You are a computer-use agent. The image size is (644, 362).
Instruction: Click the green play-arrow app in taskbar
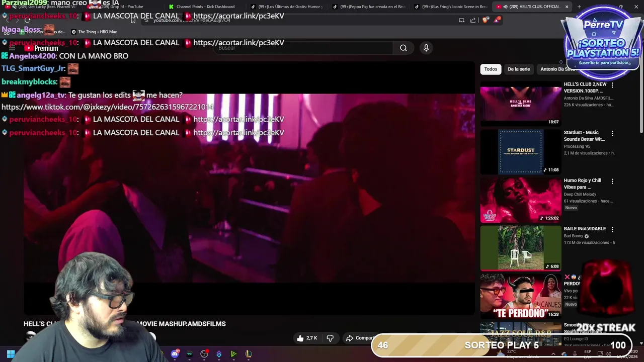point(233,354)
